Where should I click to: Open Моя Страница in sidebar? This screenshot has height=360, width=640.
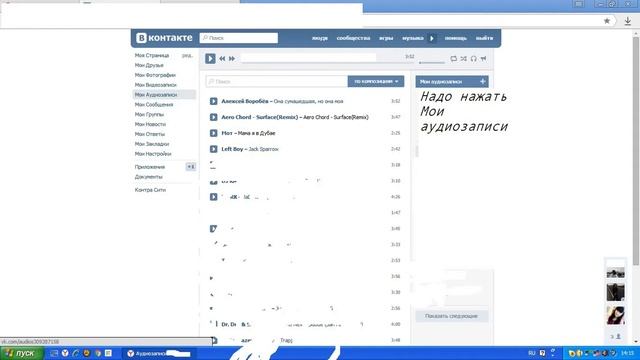tap(152, 56)
